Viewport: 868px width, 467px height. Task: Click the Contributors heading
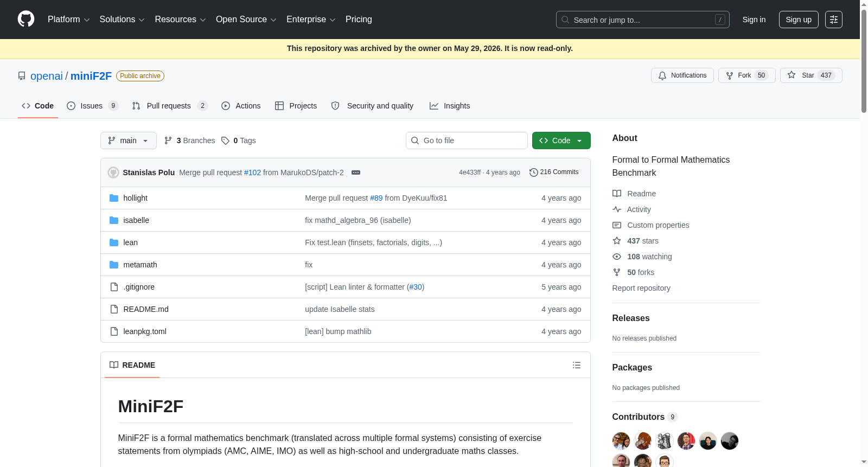tap(639, 417)
